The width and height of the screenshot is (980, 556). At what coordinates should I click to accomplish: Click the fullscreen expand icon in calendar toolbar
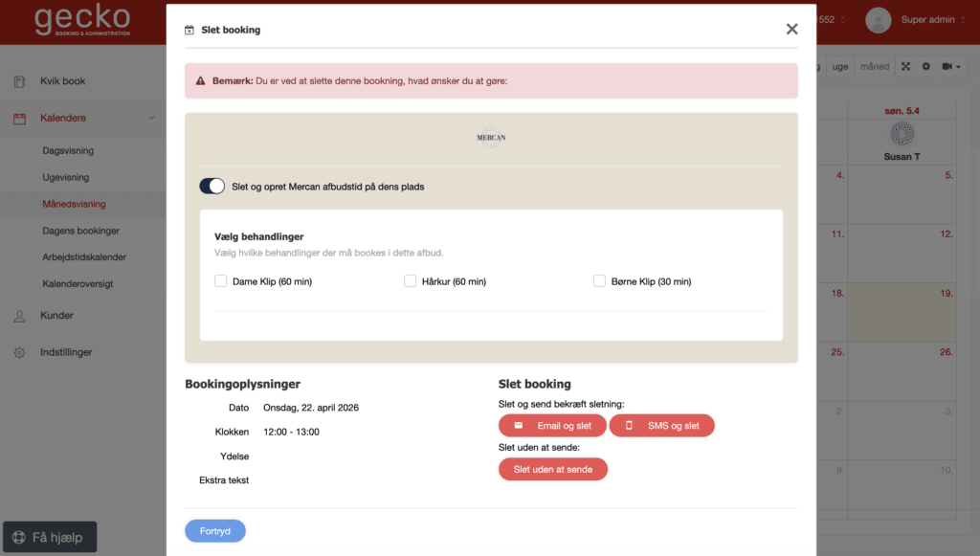[x=905, y=67]
